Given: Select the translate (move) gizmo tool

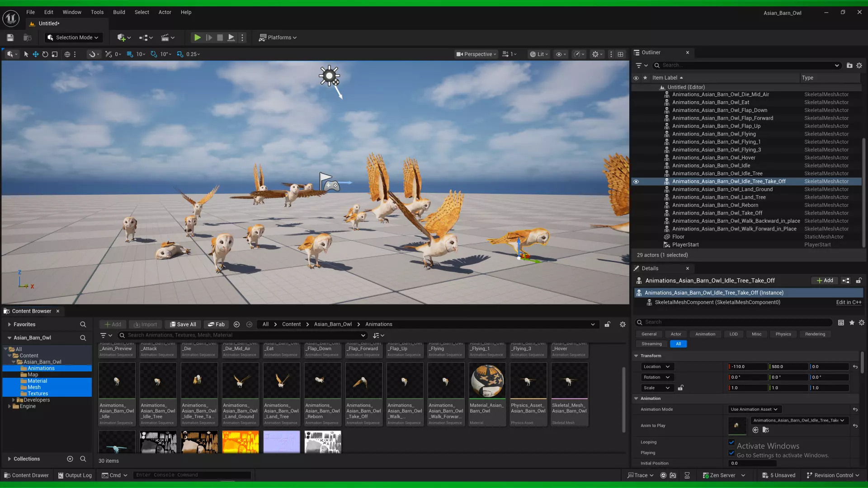Looking at the screenshot, I should pos(36,54).
